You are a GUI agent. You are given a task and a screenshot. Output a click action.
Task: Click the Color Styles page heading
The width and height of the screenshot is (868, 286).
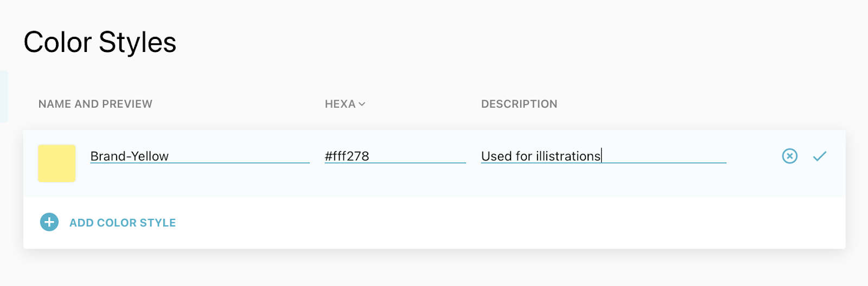[100, 42]
